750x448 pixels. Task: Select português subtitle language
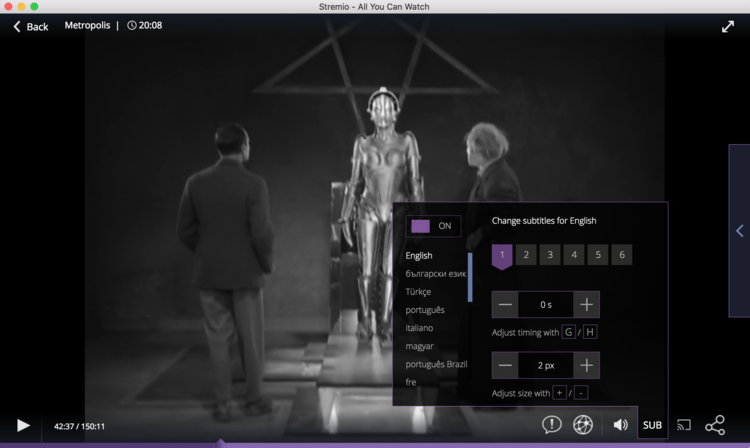425,310
